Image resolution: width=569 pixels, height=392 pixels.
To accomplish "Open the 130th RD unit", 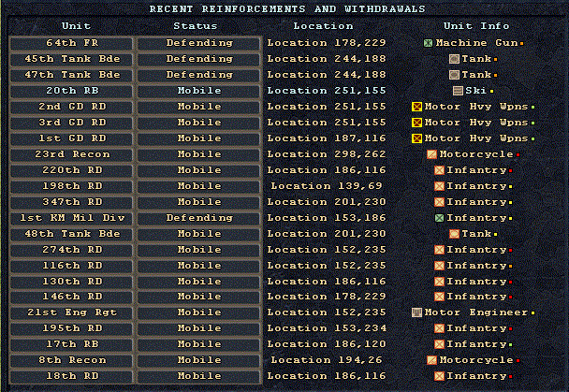I will [x=71, y=282].
